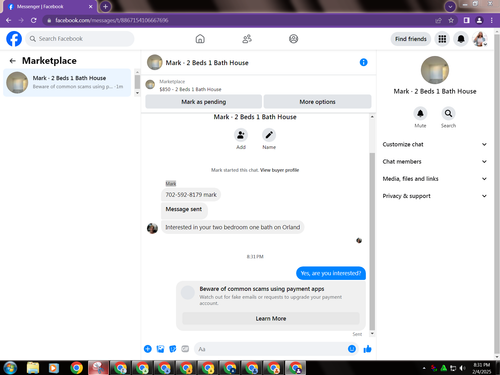The width and height of the screenshot is (500, 375).
Task: Open media player icon in taskbar
Action: pyautogui.click(x=53, y=368)
